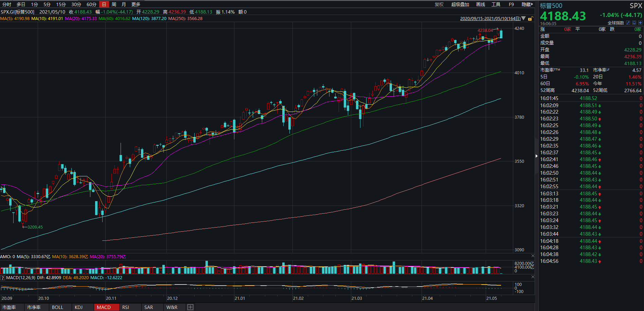Click the 画线 drawing tools button

[481, 4]
